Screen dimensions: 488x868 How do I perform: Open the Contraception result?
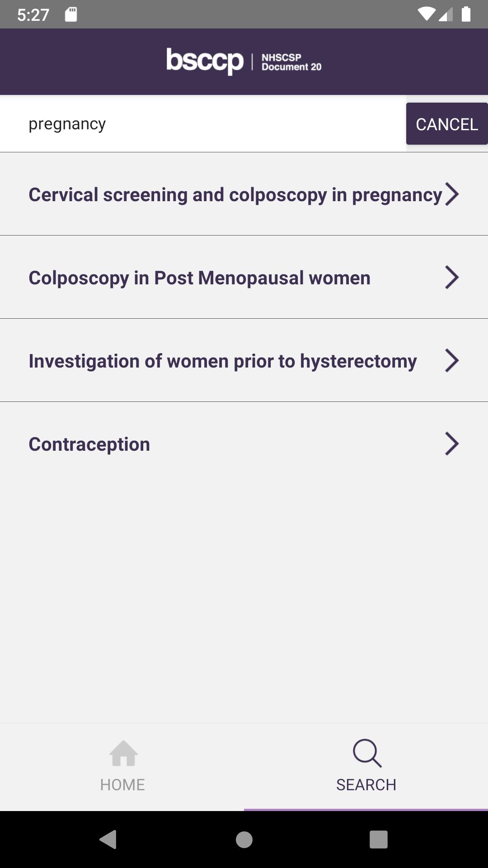tap(244, 443)
